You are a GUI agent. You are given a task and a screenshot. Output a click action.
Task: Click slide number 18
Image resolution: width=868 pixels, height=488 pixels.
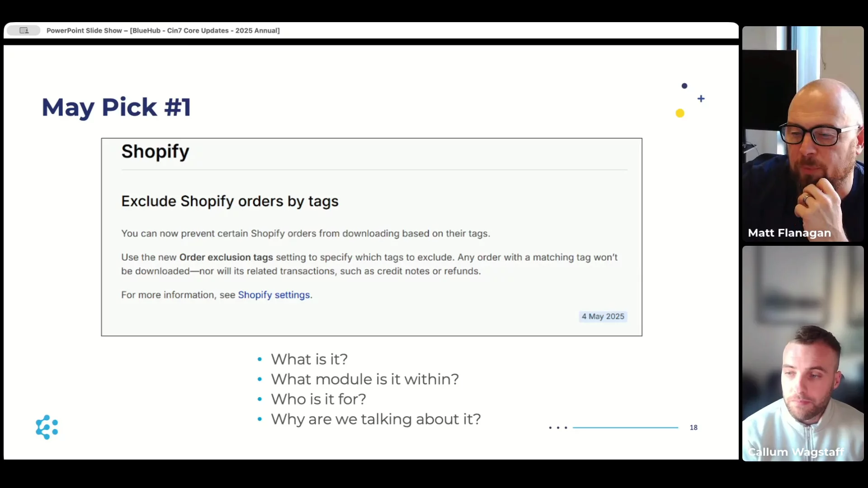tap(693, 427)
